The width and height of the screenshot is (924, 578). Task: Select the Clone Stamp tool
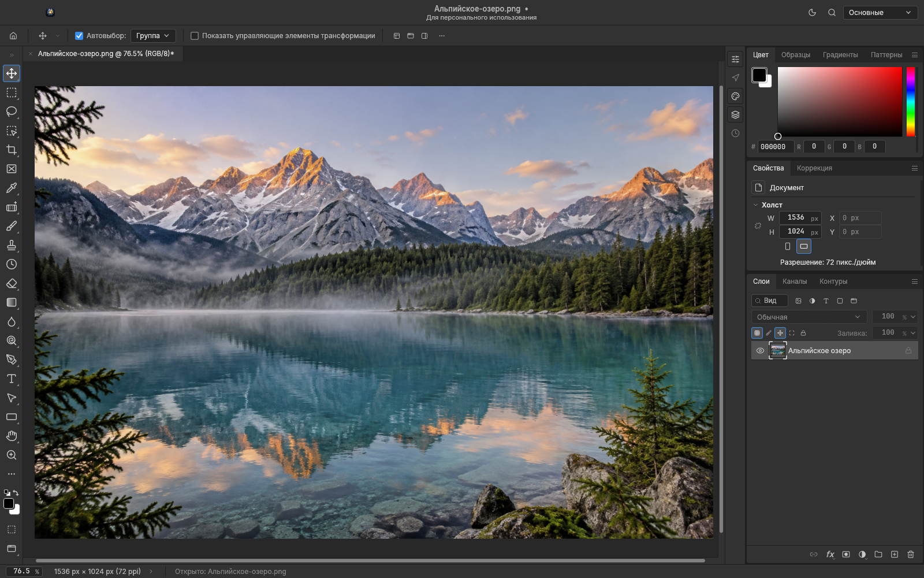coord(12,245)
